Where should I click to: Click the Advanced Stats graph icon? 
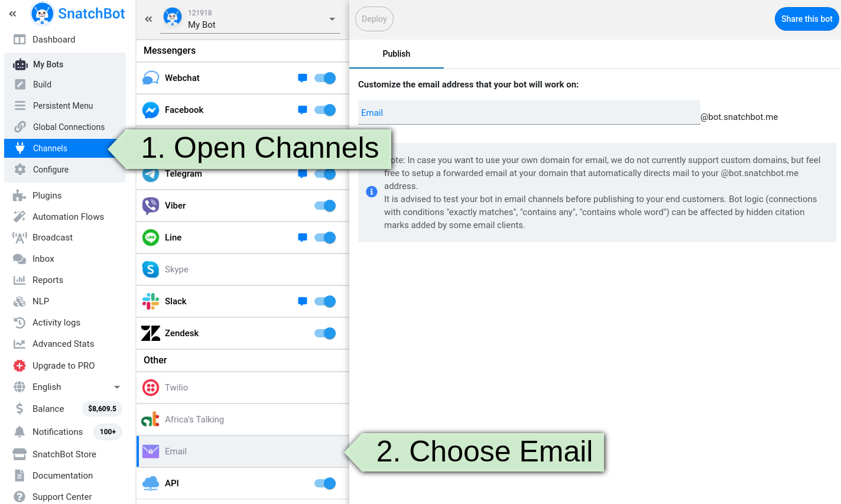point(20,344)
